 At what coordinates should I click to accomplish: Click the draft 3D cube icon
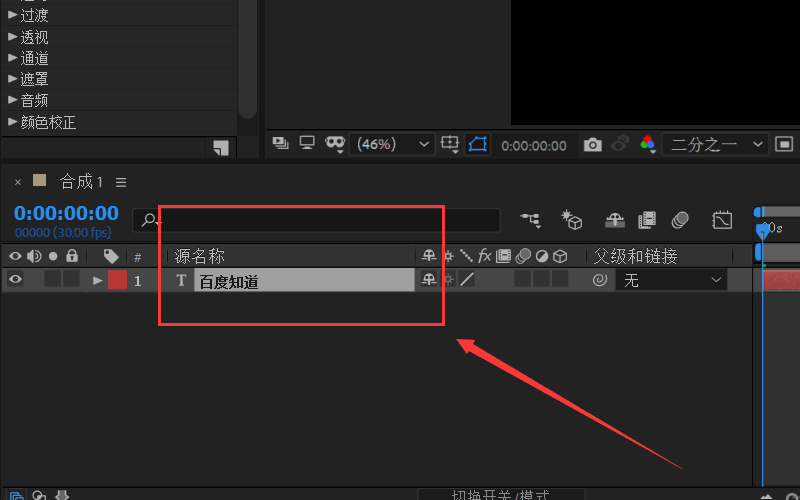571,220
